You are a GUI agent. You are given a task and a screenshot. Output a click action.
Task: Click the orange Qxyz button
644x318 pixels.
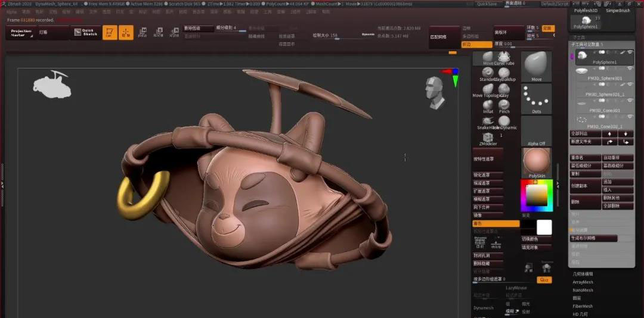(544, 280)
